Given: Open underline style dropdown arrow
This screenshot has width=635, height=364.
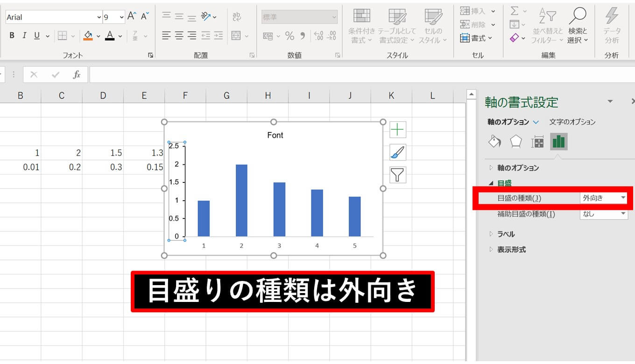Looking at the screenshot, I should (x=48, y=36).
